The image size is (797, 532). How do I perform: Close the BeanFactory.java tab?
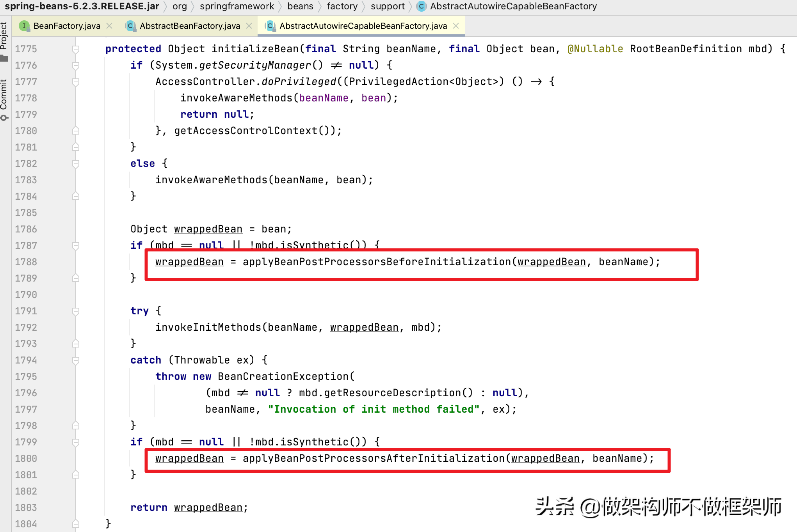tap(110, 26)
